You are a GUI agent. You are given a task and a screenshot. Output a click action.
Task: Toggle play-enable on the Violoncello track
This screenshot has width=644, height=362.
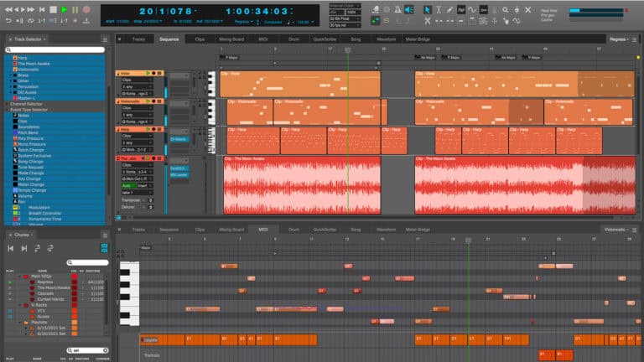(148, 101)
